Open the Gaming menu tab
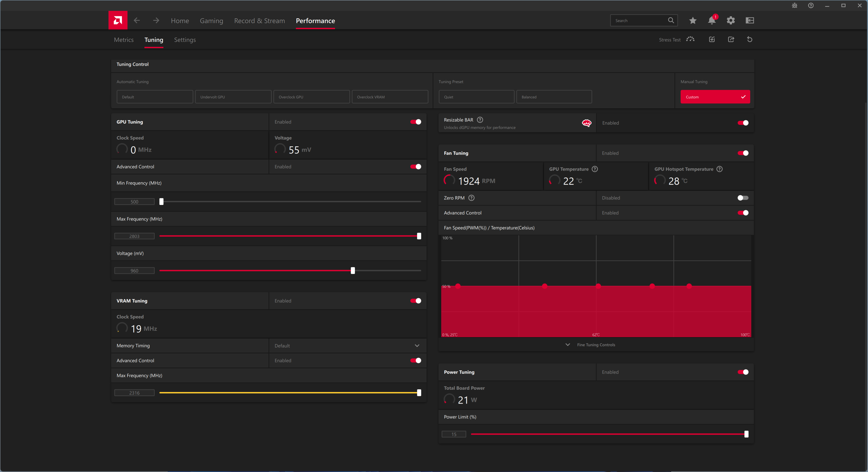Viewport: 868px width, 472px height. (x=211, y=21)
